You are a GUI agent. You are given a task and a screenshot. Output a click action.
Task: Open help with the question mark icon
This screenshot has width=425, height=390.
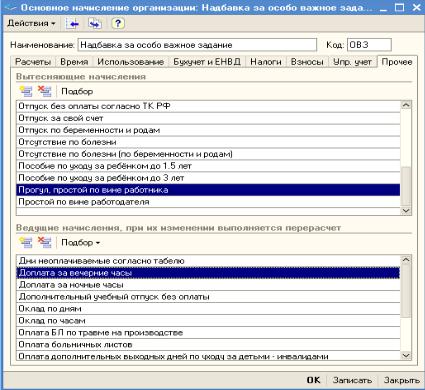pyautogui.click(x=118, y=24)
